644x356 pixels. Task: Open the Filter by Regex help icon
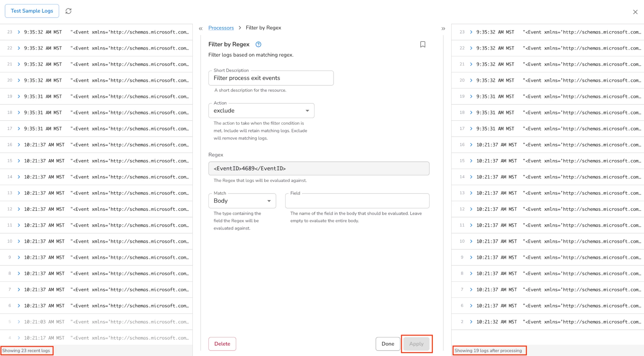pos(258,44)
